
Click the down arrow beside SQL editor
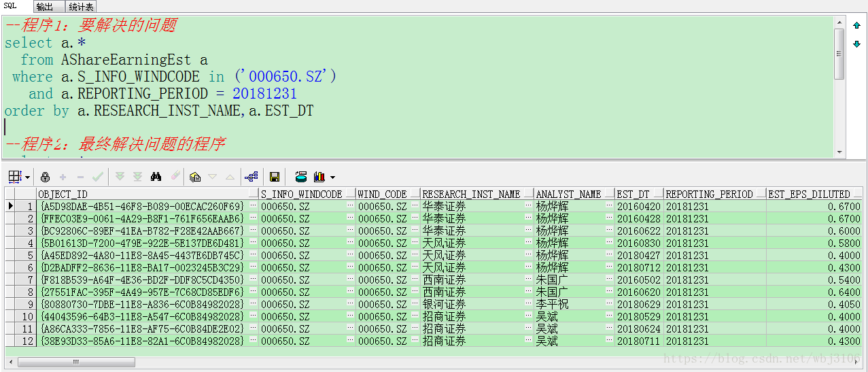click(856, 44)
